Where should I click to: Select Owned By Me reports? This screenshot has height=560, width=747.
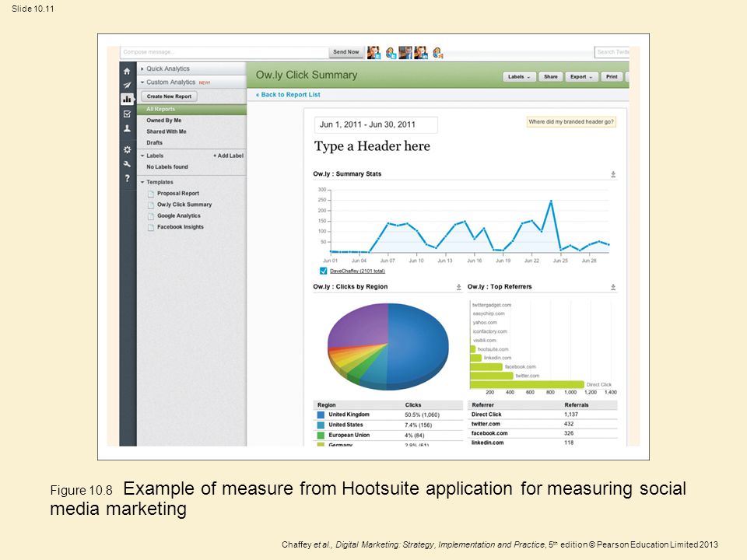coord(164,121)
